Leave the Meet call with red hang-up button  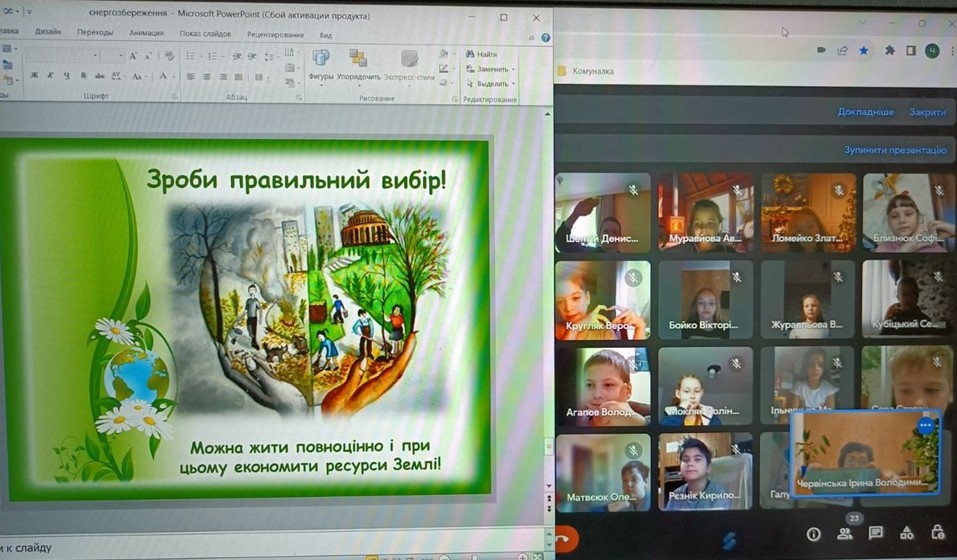[566, 539]
